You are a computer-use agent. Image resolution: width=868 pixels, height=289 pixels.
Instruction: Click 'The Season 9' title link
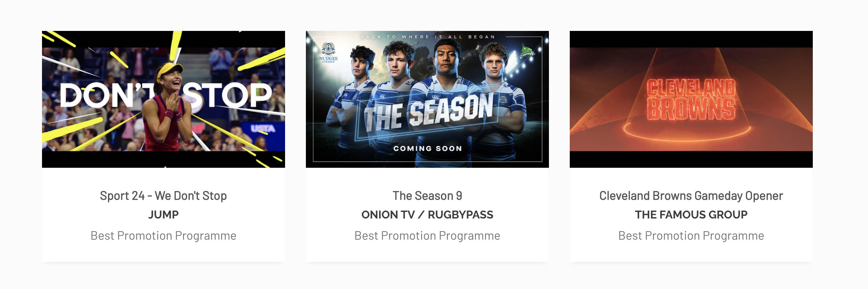427,196
